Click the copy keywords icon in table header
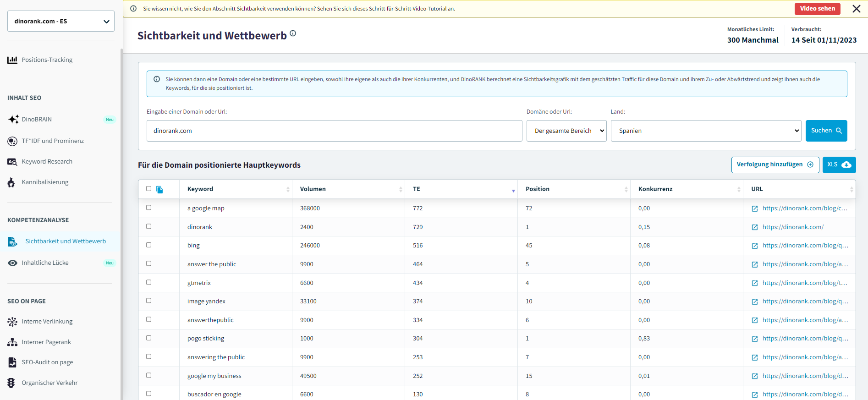This screenshot has height=400, width=868. pos(159,190)
